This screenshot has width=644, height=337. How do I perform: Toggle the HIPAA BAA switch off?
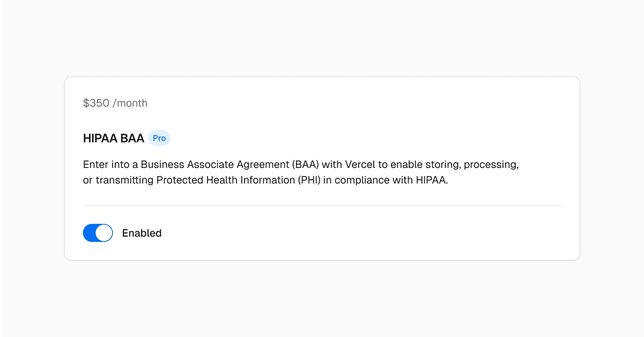(x=98, y=233)
